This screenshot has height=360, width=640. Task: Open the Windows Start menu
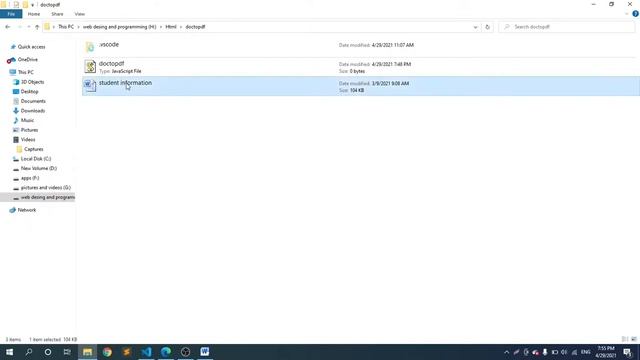point(9,352)
